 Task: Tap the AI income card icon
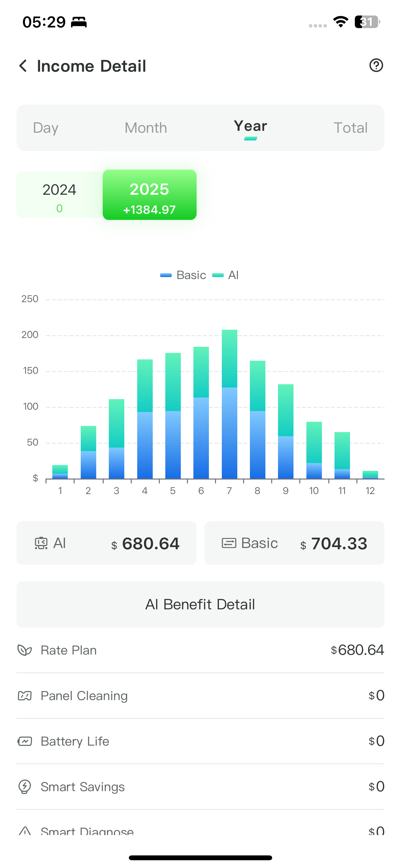tap(41, 543)
